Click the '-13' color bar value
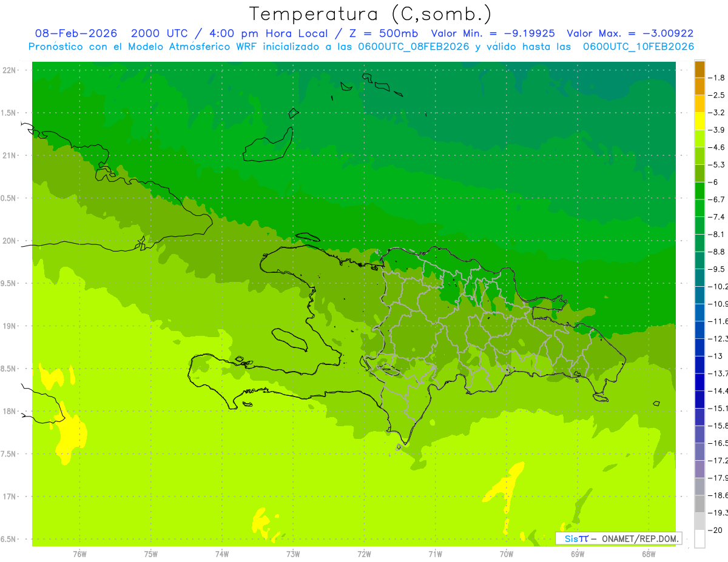The height and width of the screenshot is (562, 728). coord(716,356)
